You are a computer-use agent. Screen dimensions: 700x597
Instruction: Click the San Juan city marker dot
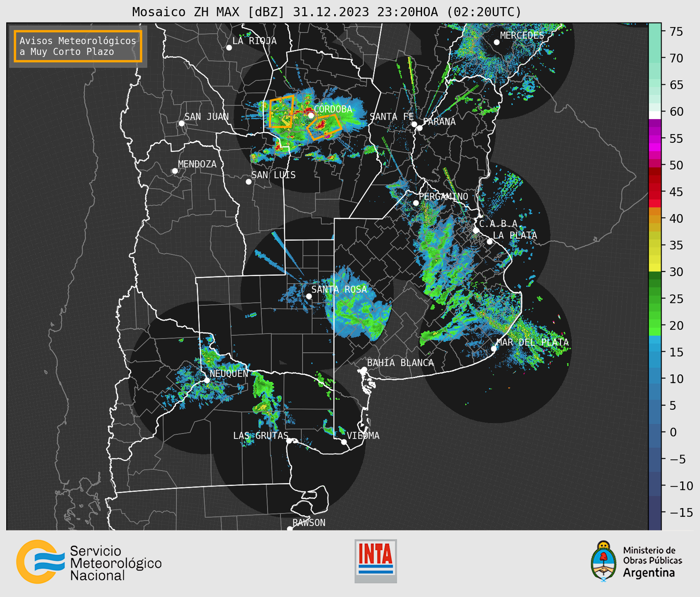181,123
